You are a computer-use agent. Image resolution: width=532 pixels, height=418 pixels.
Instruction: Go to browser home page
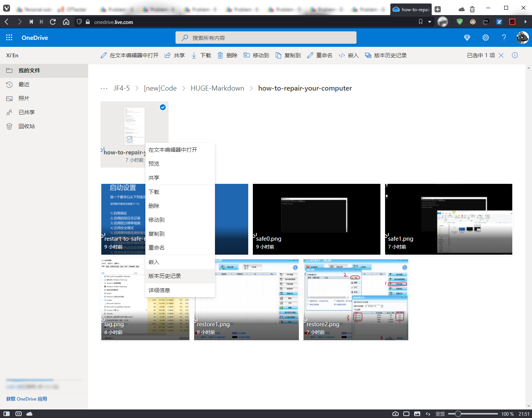[66, 22]
